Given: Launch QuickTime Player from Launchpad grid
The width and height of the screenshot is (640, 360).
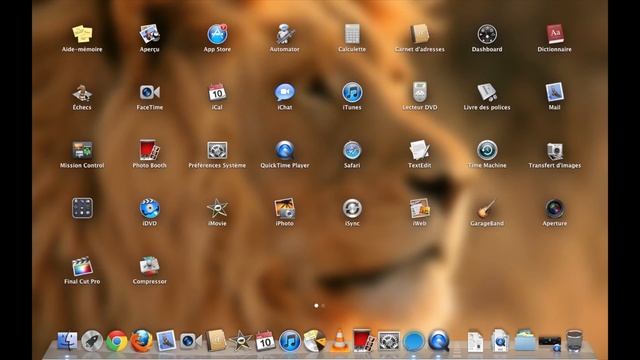Looking at the screenshot, I should pyautogui.click(x=284, y=150).
